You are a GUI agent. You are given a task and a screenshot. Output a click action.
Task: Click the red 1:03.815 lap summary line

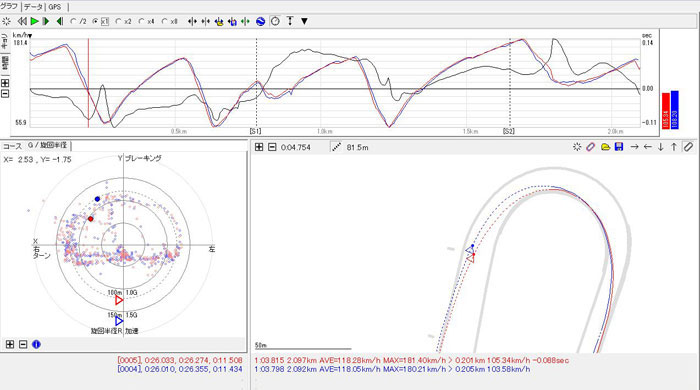tap(412, 360)
